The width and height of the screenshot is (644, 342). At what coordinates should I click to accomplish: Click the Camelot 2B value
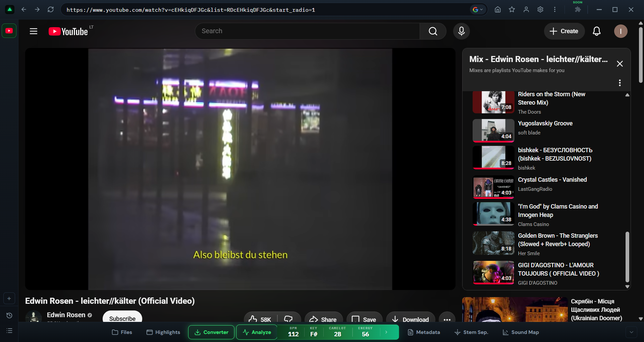coord(337,334)
